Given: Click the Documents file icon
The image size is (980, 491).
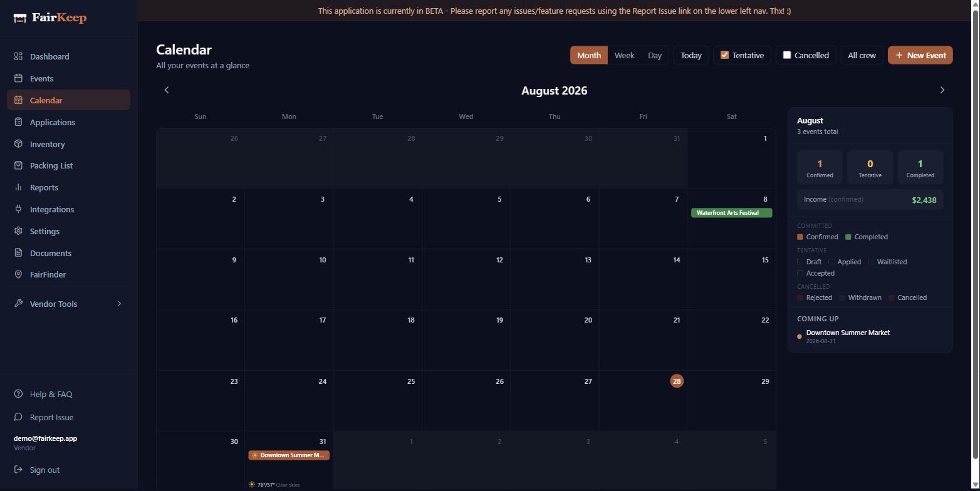Looking at the screenshot, I should pos(18,253).
